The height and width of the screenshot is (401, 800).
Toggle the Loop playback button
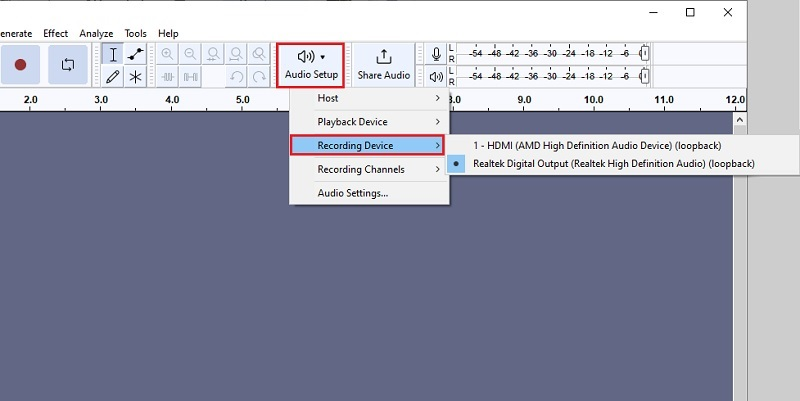point(68,65)
